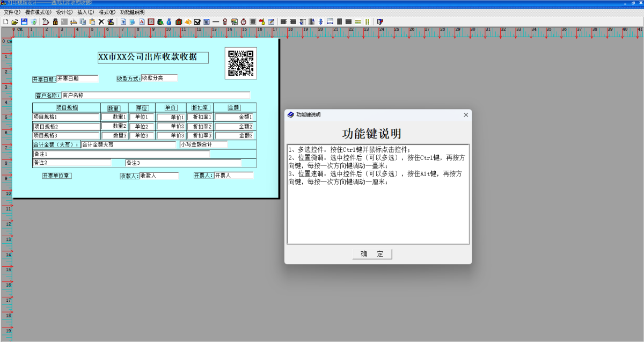Click the Open folder toolbar icon
Image resolution: width=644 pixels, height=342 pixels.
(x=14, y=22)
